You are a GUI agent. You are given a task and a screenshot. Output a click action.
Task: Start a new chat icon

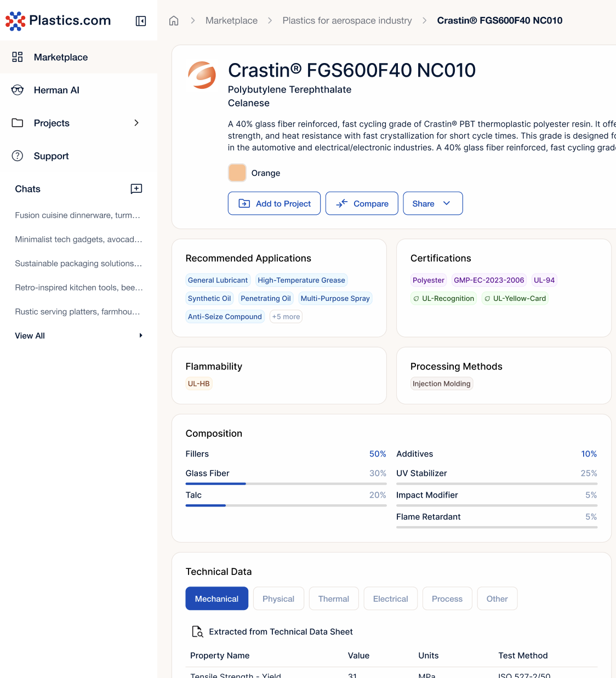point(136,189)
